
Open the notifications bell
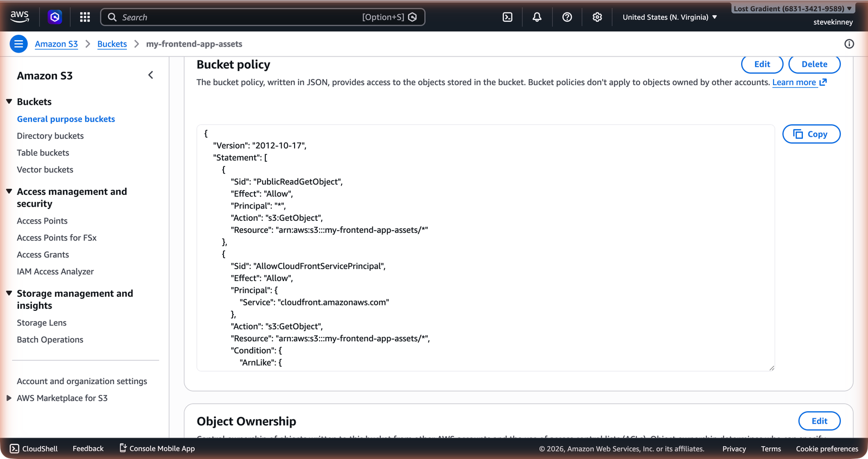[537, 17]
